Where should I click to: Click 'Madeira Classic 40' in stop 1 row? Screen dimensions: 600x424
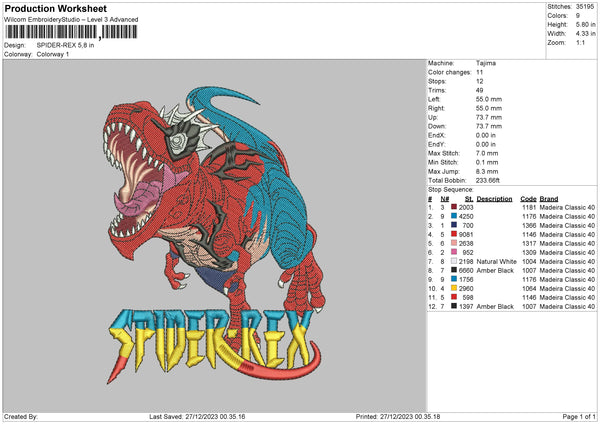click(x=567, y=207)
